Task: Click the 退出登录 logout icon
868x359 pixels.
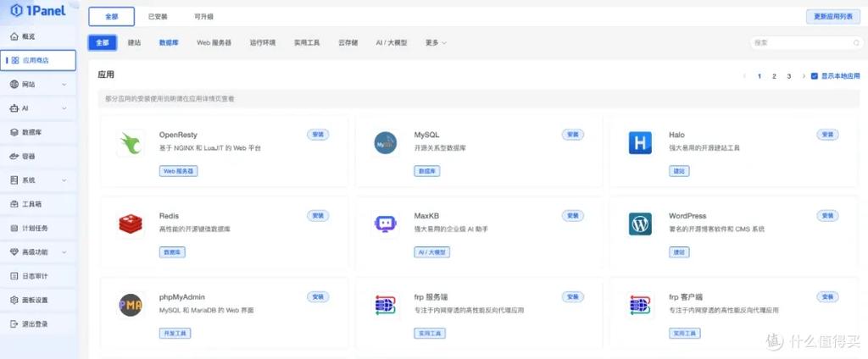Action: [14, 323]
